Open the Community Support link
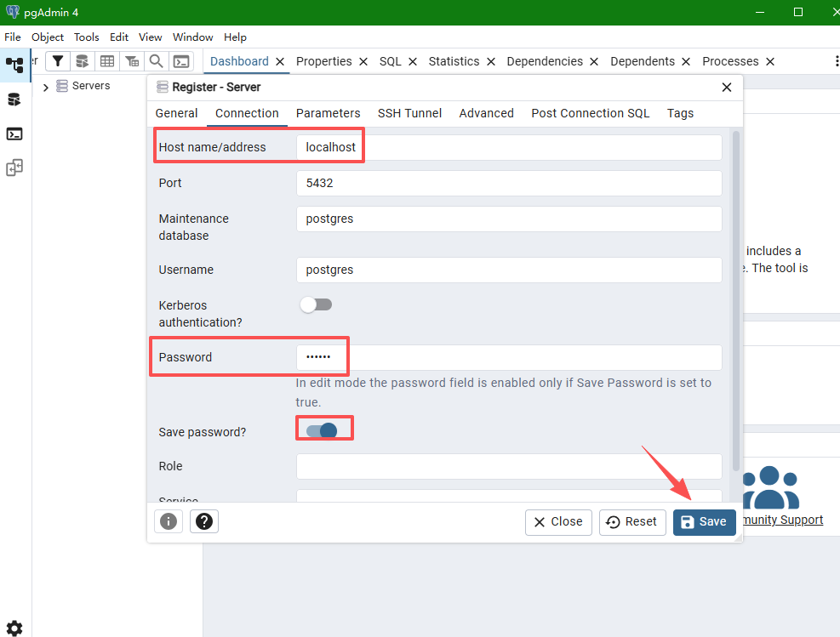 click(x=783, y=520)
